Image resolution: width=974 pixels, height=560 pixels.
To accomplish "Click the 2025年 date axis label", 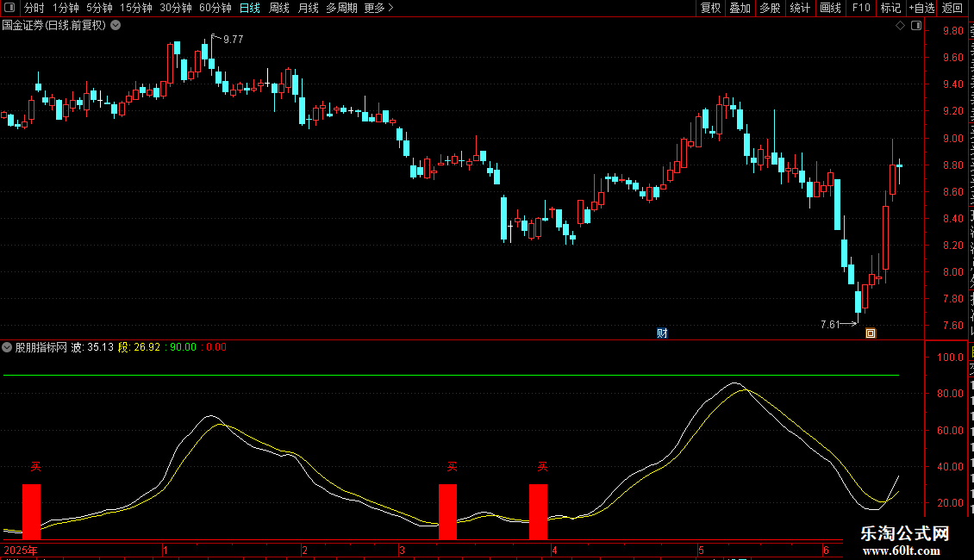I will click(21, 550).
